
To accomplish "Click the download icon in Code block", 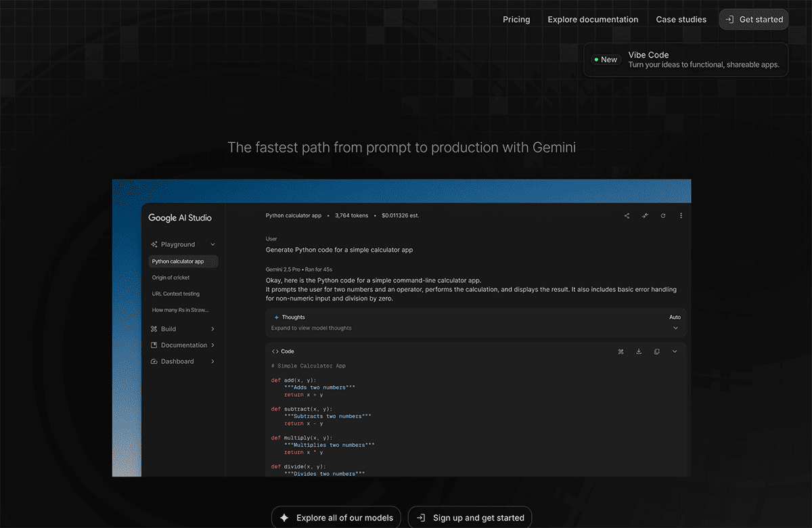I will click(639, 352).
